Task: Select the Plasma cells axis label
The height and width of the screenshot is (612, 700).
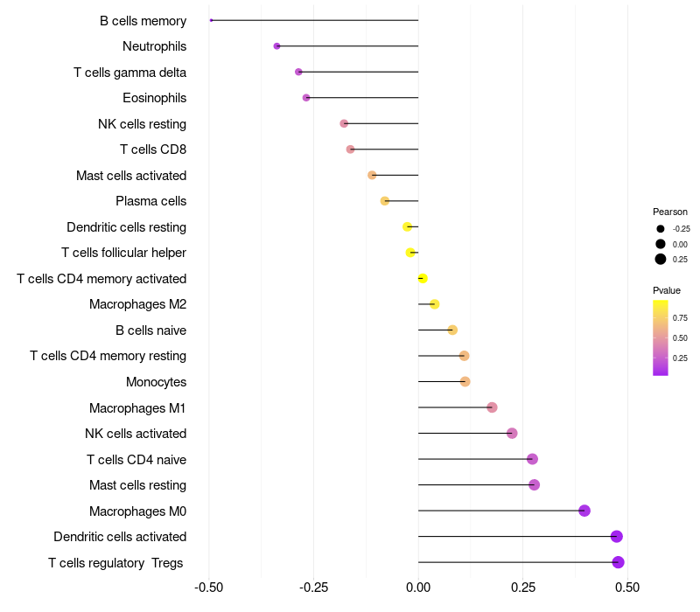Action: tap(150, 201)
